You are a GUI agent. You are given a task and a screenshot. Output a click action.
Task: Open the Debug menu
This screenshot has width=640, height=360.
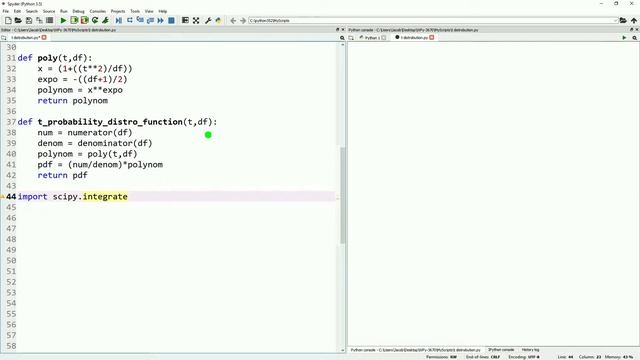[x=78, y=11]
